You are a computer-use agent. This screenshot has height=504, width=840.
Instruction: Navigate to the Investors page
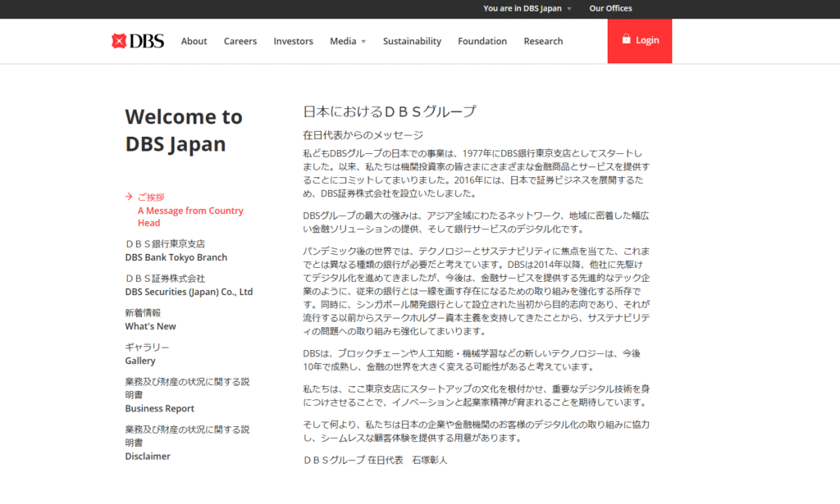293,40
